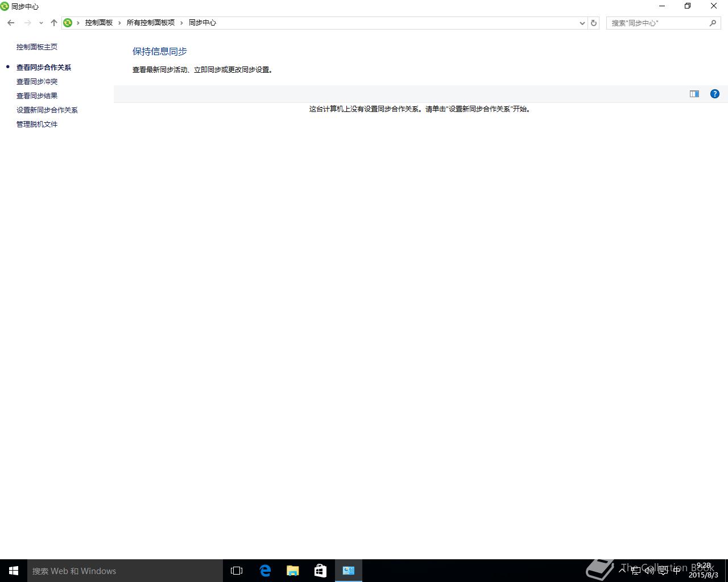
Task: Open 查看同步冲突
Action: (x=37, y=81)
